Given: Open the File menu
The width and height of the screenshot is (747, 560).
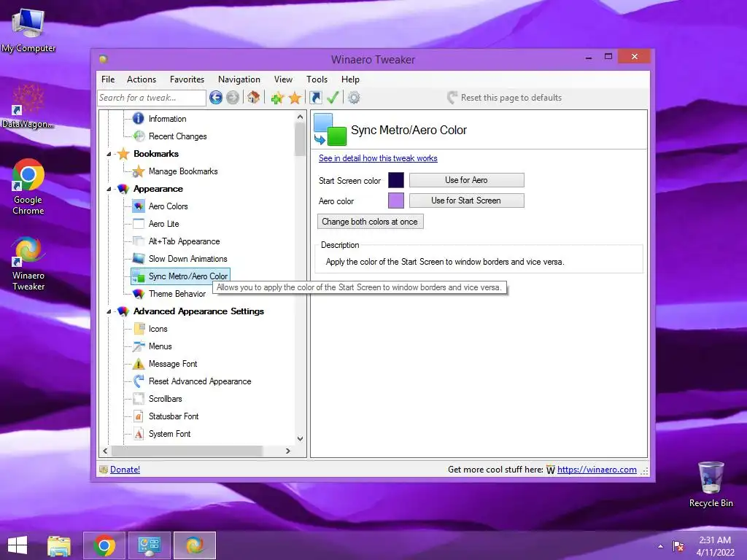Looking at the screenshot, I should pos(108,79).
